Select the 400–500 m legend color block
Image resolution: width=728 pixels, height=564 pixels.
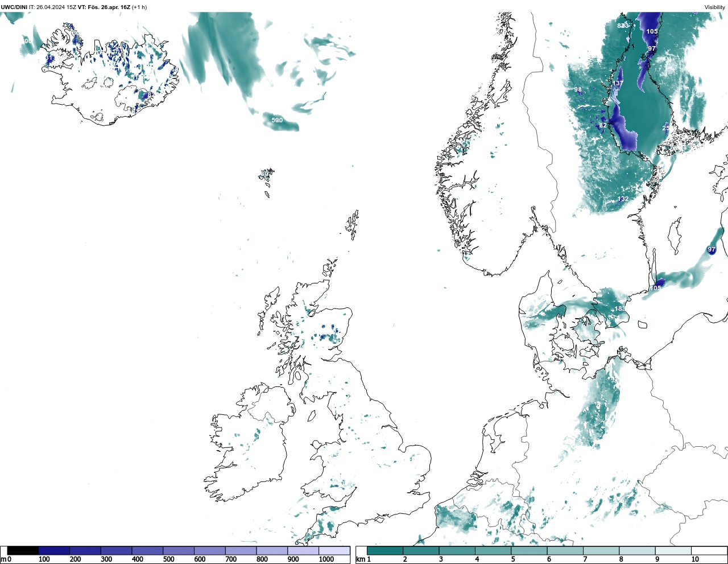(147, 550)
